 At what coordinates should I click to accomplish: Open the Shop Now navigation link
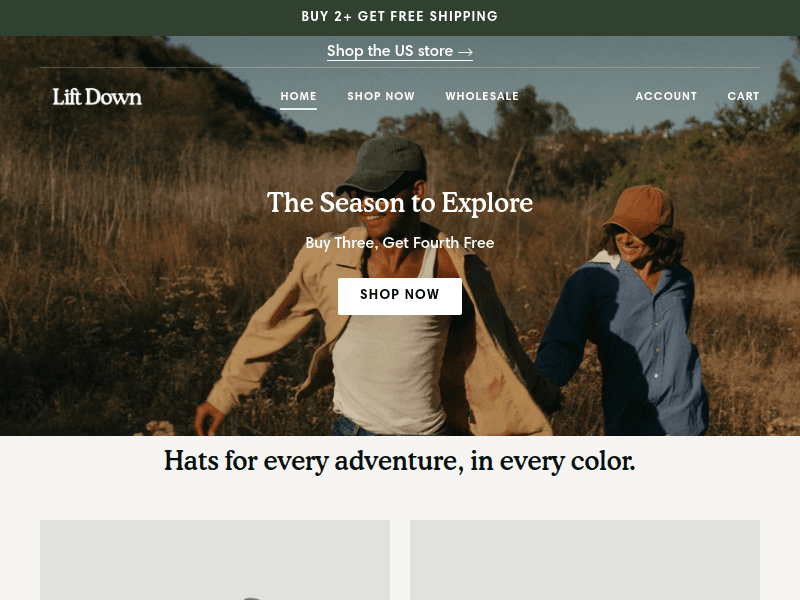381,96
